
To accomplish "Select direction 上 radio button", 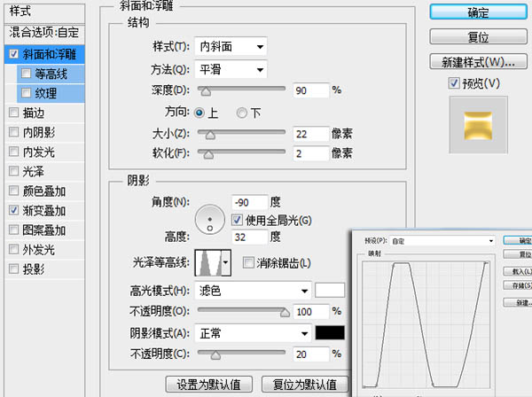I will point(199,113).
